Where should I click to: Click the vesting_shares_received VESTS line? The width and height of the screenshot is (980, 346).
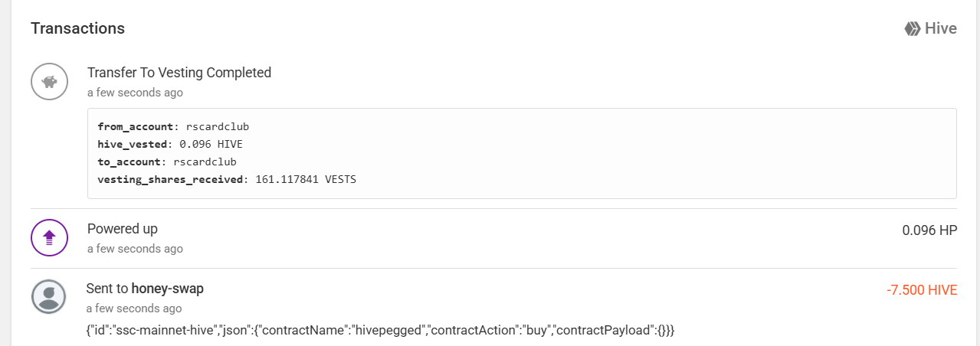(227, 180)
